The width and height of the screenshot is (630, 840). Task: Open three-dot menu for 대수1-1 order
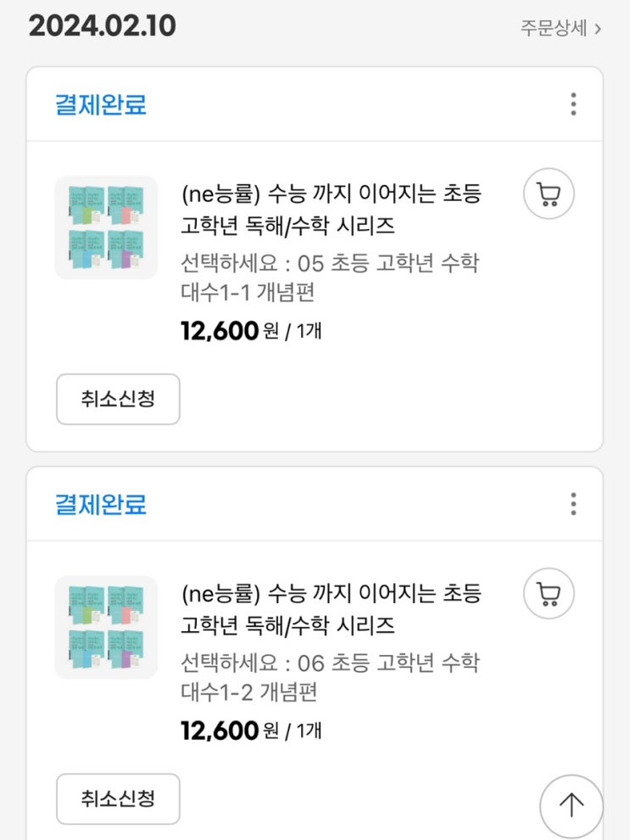point(573,104)
